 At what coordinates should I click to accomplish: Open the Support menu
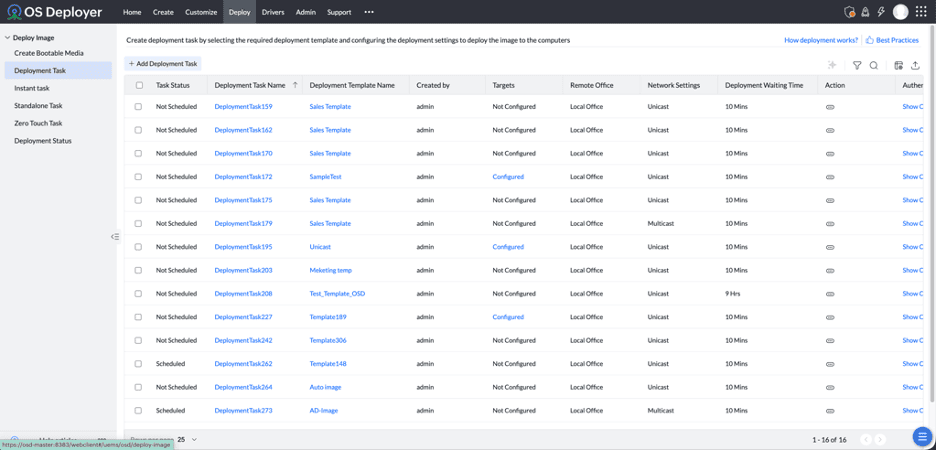pyautogui.click(x=339, y=12)
